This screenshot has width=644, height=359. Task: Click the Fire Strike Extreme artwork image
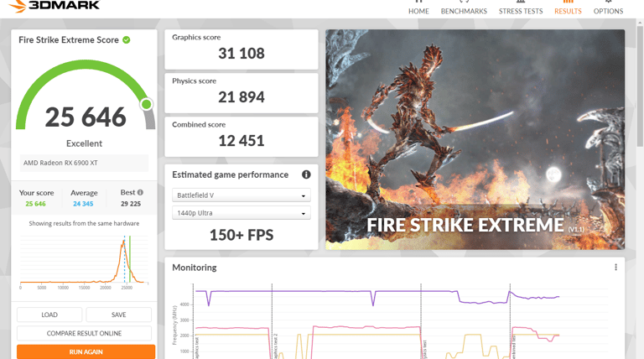[475, 139]
